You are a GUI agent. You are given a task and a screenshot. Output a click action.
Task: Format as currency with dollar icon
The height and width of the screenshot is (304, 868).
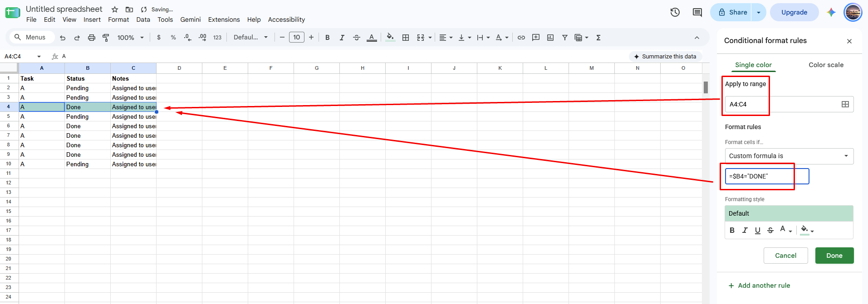pos(159,38)
